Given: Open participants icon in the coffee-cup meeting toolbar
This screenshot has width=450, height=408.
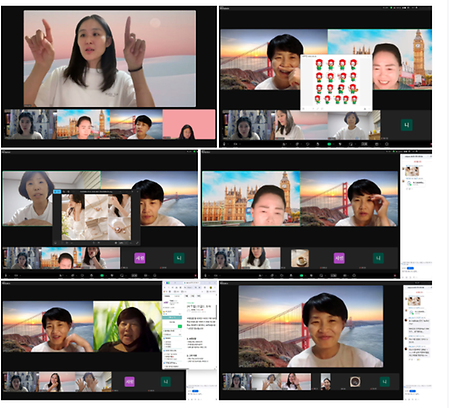Looking at the screenshot, I should tap(260, 275).
